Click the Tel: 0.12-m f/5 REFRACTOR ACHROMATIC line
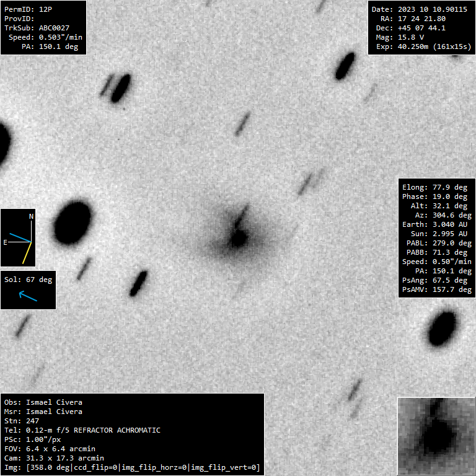Screen dimensions: 476x476 [x=82, y=430]
